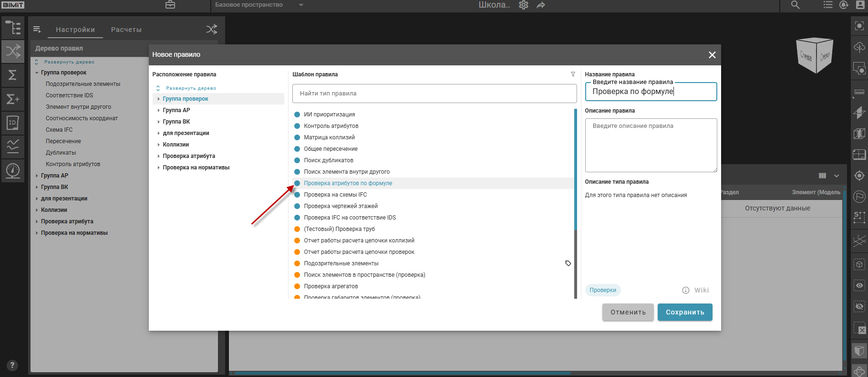Switch to the Настройки tab
The width and height of the screenshot is (868, 377).
pos(75,30)
